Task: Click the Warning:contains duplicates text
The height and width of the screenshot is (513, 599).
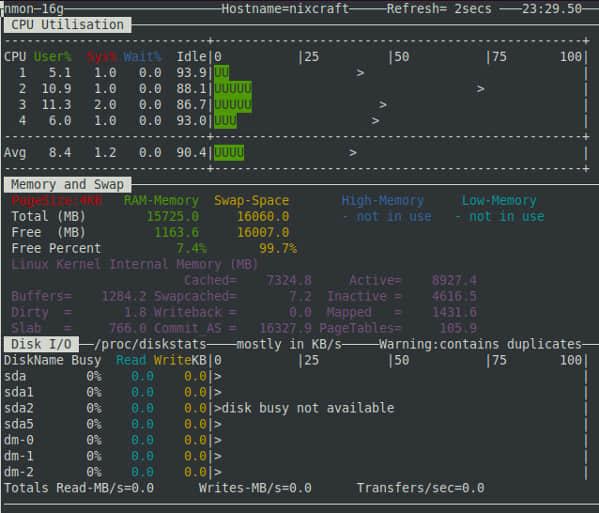Action: (481, 345)
